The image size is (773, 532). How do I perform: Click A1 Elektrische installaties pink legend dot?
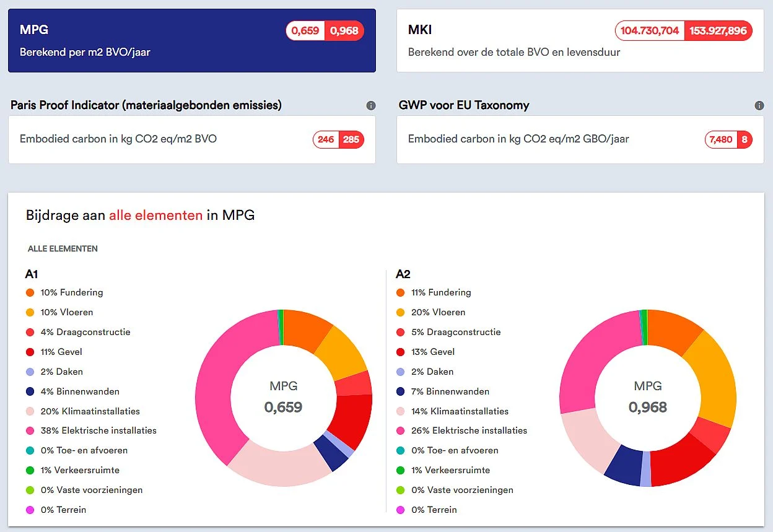(30, 430)
